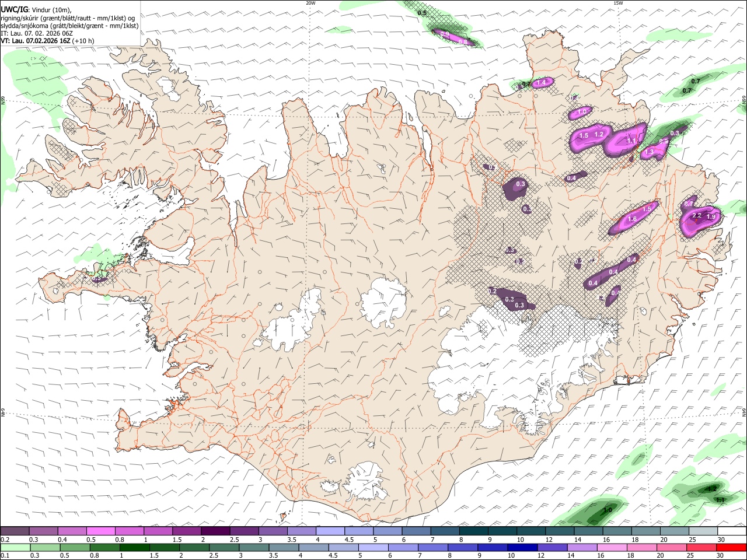This screenshot has height=560, width=747.
Task: Click the '1.9' snowfall value on the map
Action: click(711, 217)
